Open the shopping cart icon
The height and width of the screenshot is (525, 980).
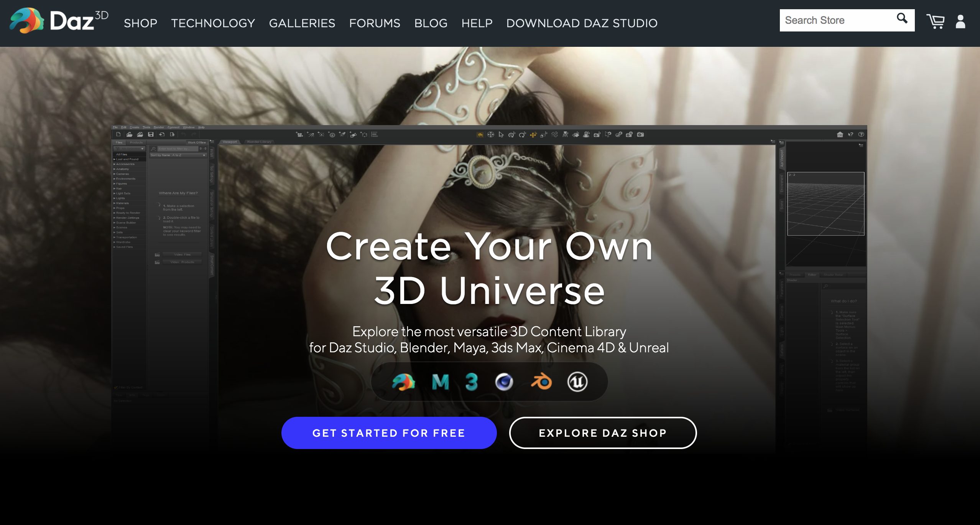click(934, 21)
